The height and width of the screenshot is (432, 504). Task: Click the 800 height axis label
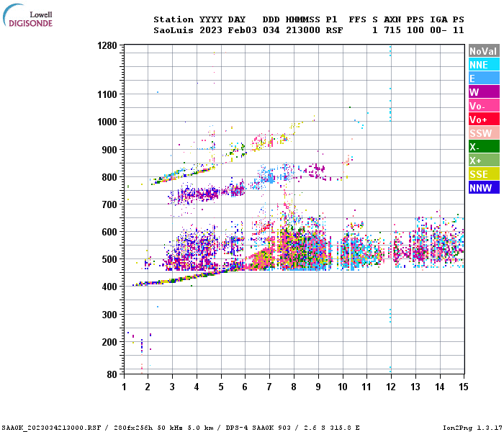tap(109, 177)
